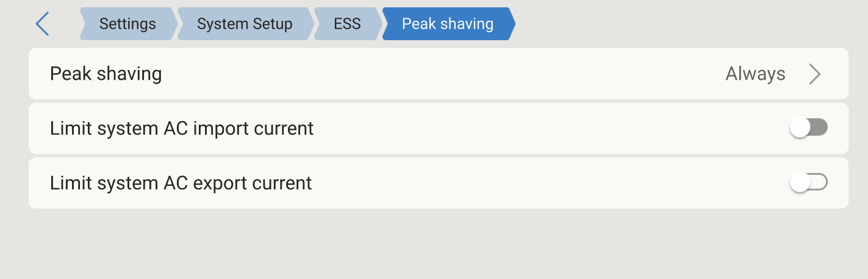This screenshot has width=868, height=279.
Task: Click the "Limit system AC import current" label
Action: (x=182, y=129)
